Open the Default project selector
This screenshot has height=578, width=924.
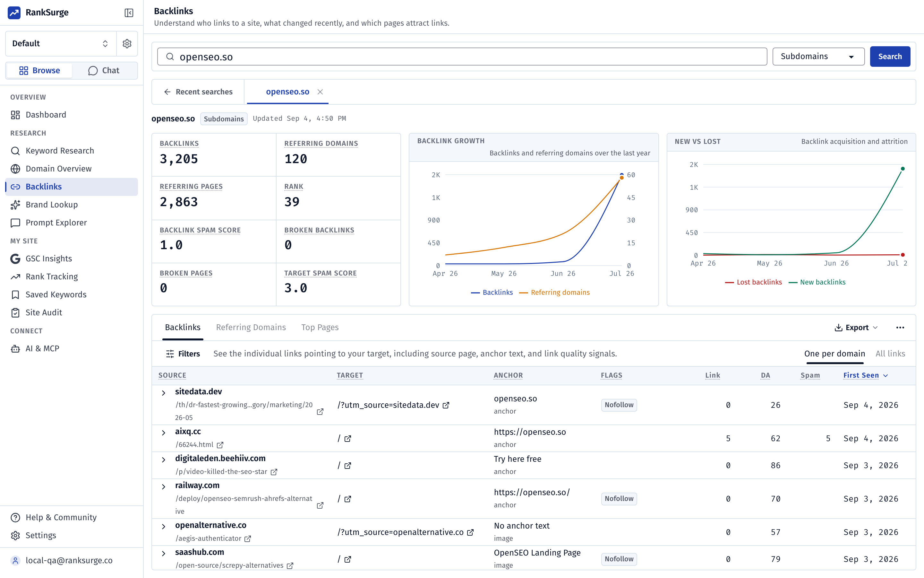tap(61, 44)
